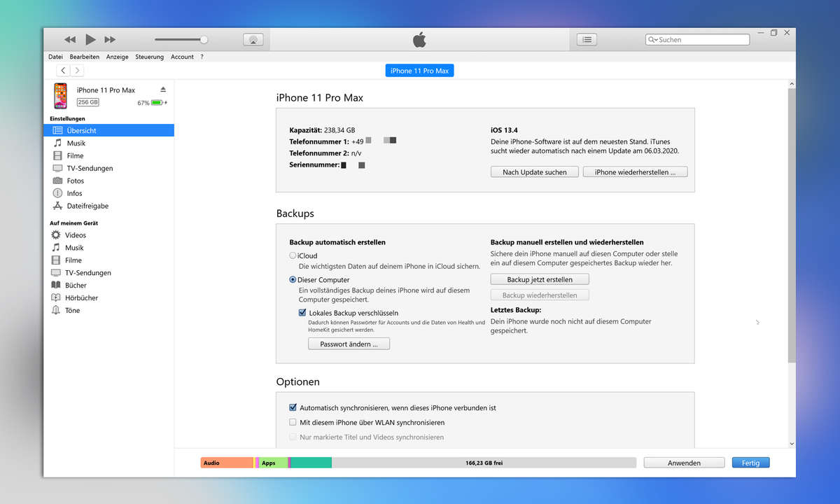Adjust the volume slider knob
The width and height of the screenshot is (840, 504).
pyautogui.click(x=204, y=40)
